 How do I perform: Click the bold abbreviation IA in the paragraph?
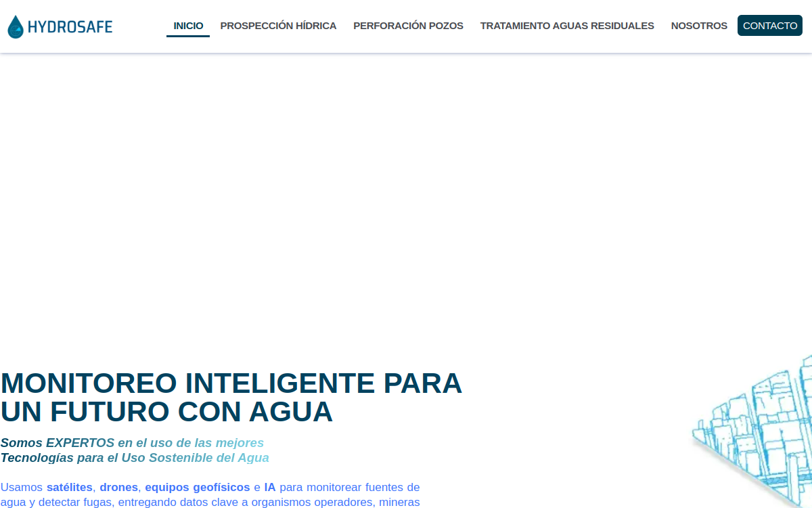coord(270,487)
